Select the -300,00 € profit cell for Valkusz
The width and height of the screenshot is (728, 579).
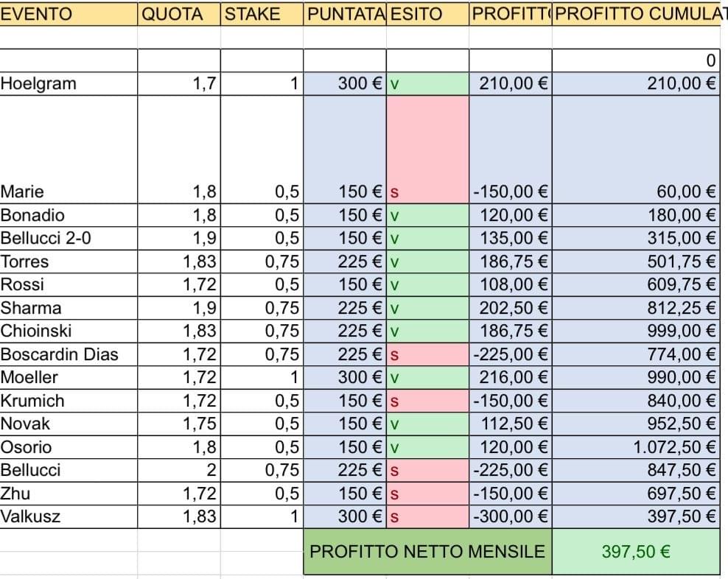coord(510,516)
